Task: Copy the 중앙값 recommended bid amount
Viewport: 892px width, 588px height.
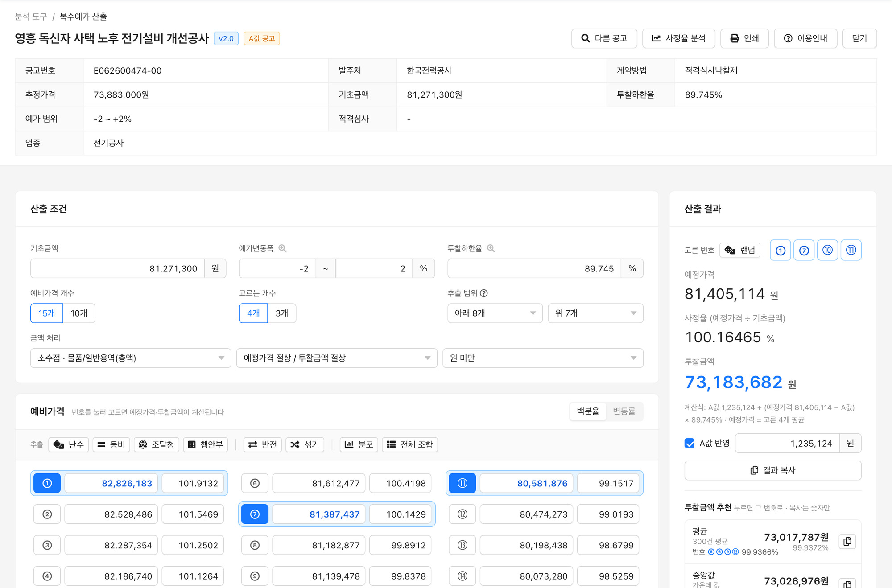Action: point(847,583)
